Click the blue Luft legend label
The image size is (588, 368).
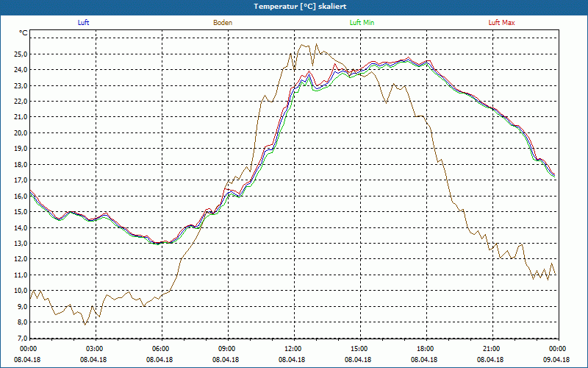pos(83,23)
